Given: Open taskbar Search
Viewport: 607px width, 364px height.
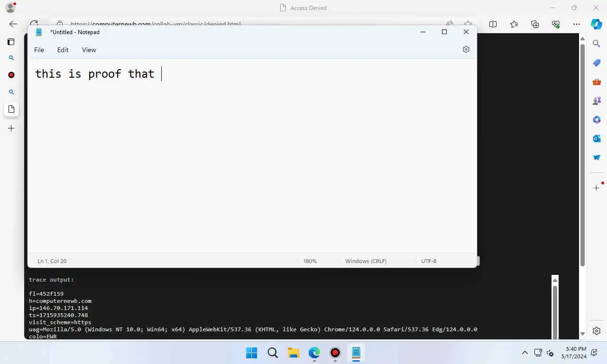Looking at the screenshot, I should 272,353.
